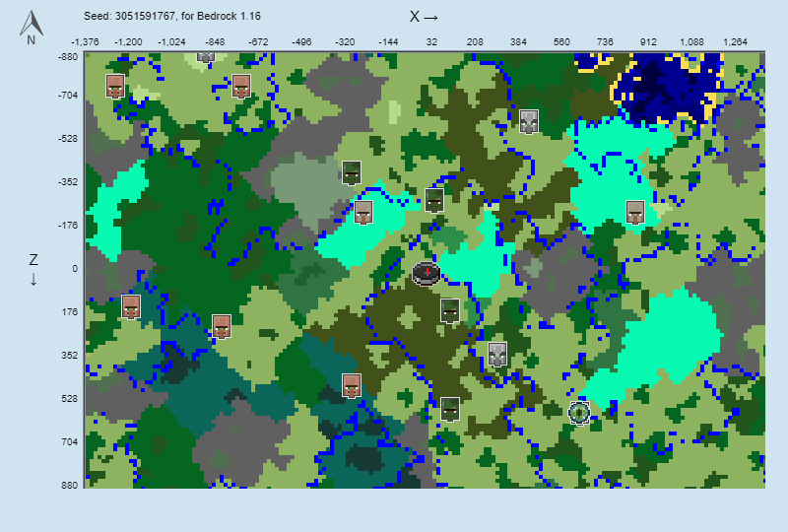
Task: Click X-axis label '-672'
Action: [258, 42]
